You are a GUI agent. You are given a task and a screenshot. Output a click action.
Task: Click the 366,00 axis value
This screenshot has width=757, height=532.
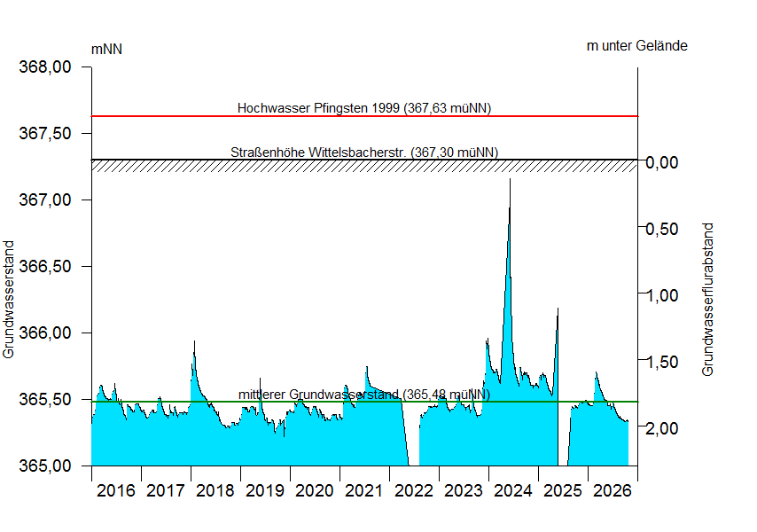[x=45, y=333]
